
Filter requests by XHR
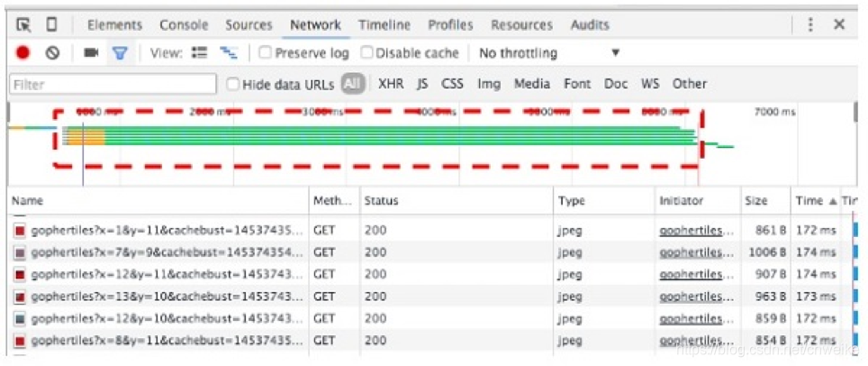pos(391,84)
